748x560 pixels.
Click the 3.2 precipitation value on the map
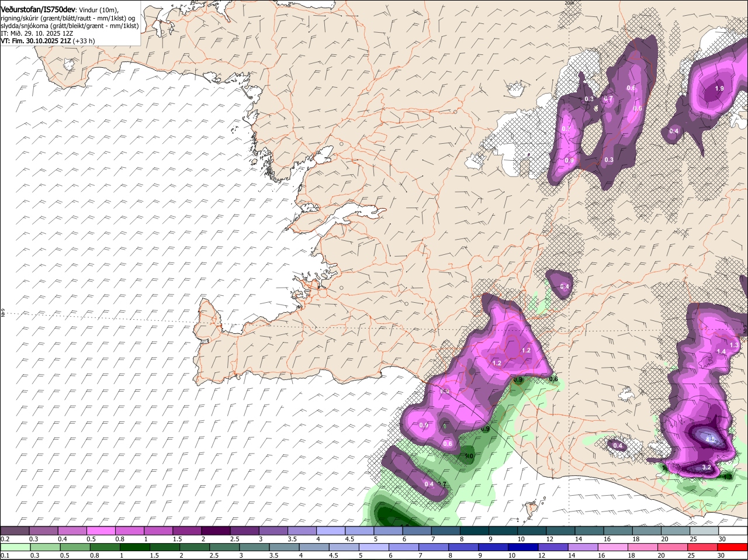[x=706, y=467]
